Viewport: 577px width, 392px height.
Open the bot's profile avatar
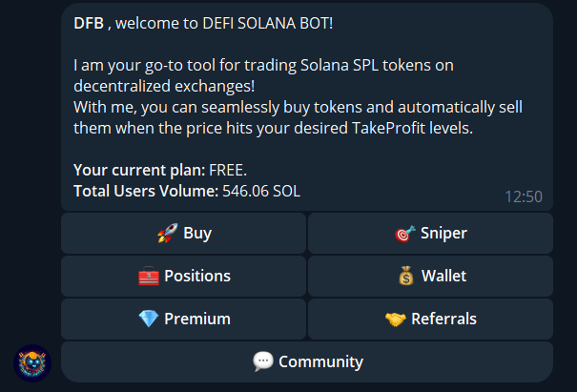[31, 362]
